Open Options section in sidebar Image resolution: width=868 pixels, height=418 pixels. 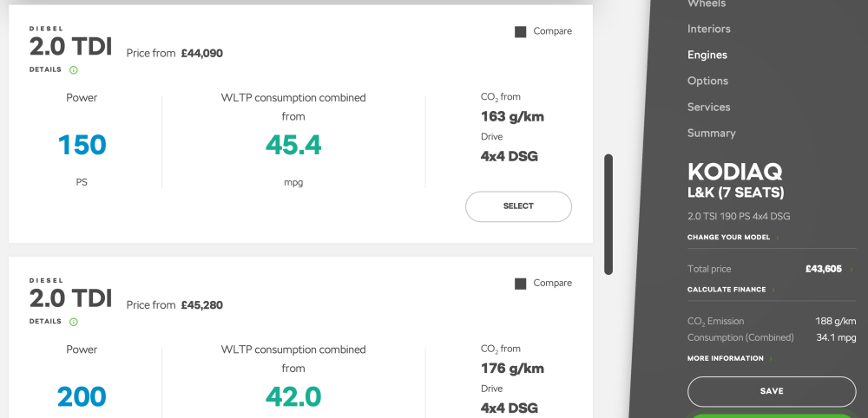[707, 81]
